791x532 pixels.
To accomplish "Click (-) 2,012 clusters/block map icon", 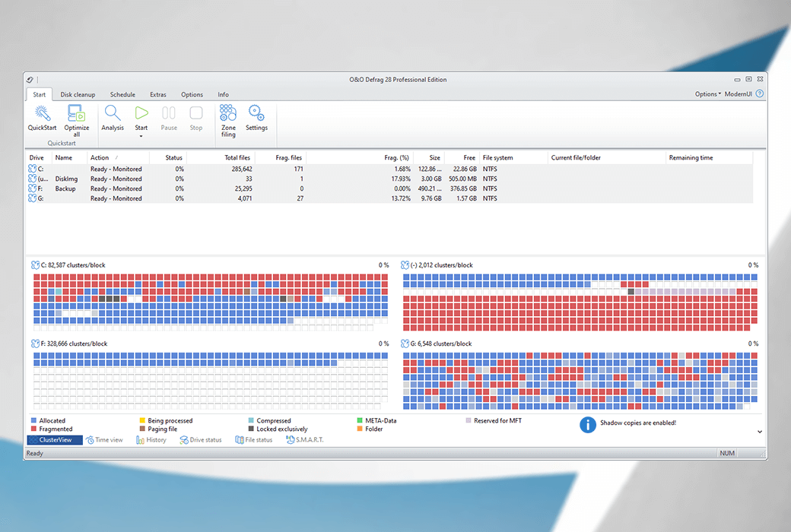I will point(405,265).
